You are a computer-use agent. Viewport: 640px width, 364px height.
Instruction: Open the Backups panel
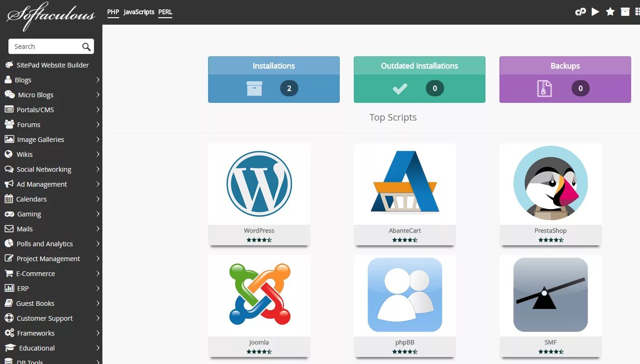click(x=565, y=80)
